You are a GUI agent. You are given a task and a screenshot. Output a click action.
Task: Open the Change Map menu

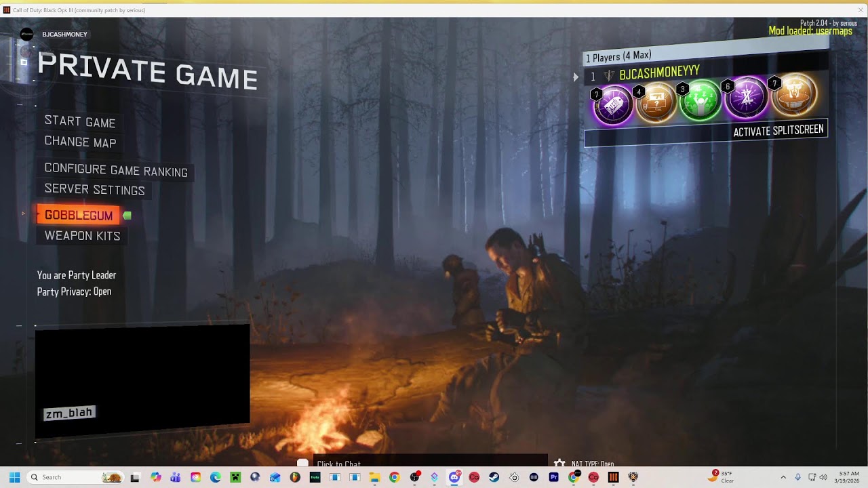point(80,142)
